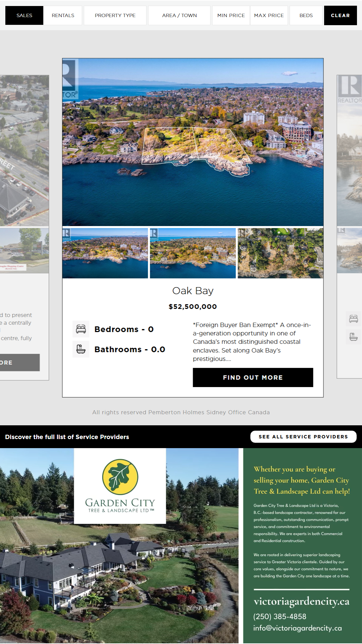This screenshot has height=644, width=362.
Task: Expand the BEDS filter dropdown
Action: (306, 15)
